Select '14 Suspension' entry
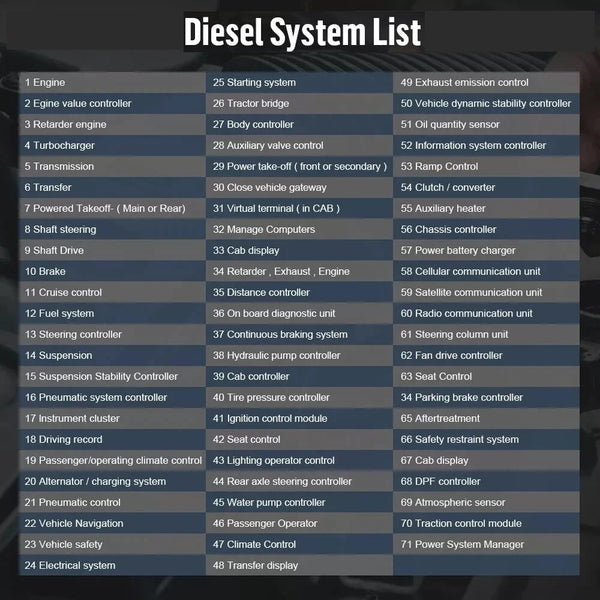 (x=112, y=356)
